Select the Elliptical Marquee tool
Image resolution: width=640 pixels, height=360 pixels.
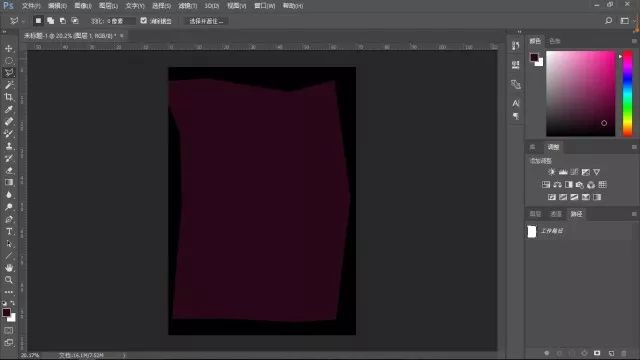pos(9,61)
